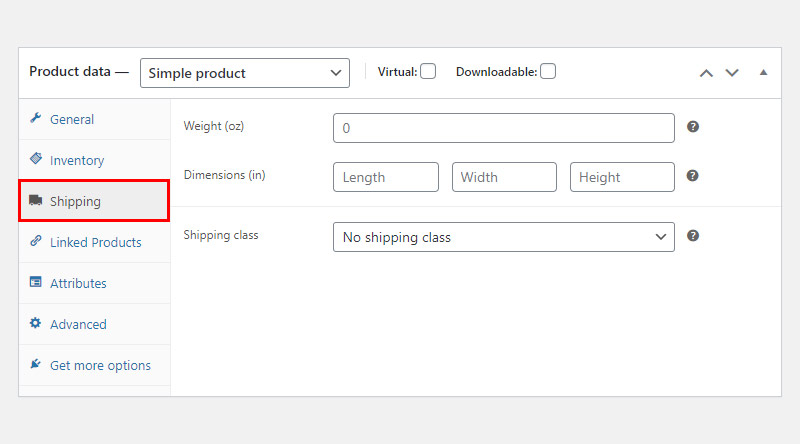Click the Get more options plug icon
Image resolution: width=800 pixels, height=444 pixels.
[35, 364]
